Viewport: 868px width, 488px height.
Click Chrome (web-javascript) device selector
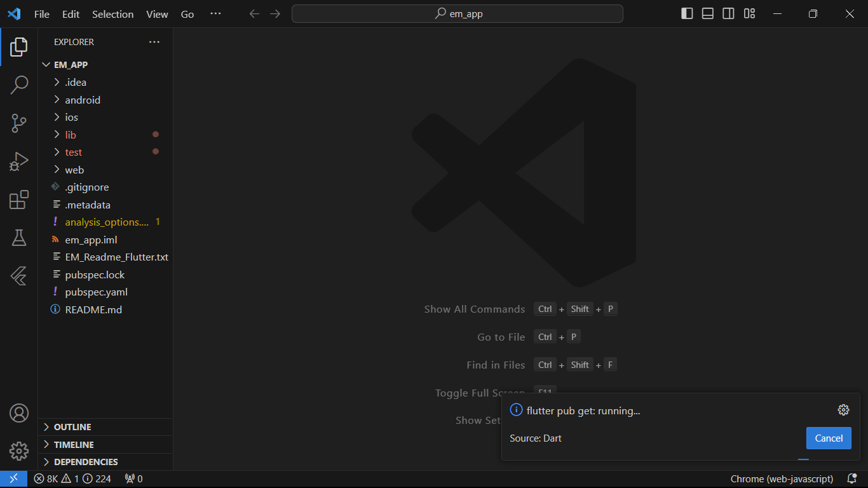pos(780,478)
